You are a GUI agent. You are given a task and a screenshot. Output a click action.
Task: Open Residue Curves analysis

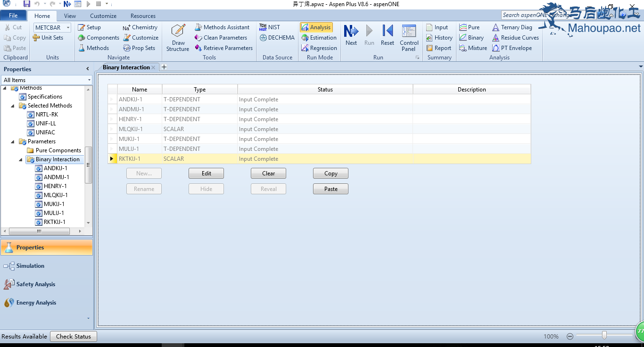point(515,38)
